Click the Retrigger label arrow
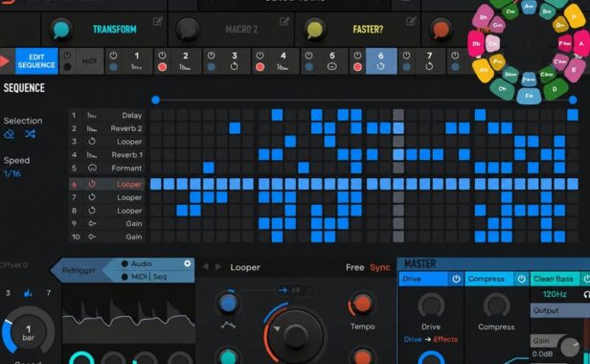The width and height of the screenshot is (590, 364). pyautogui.click(x=79, y=270)
